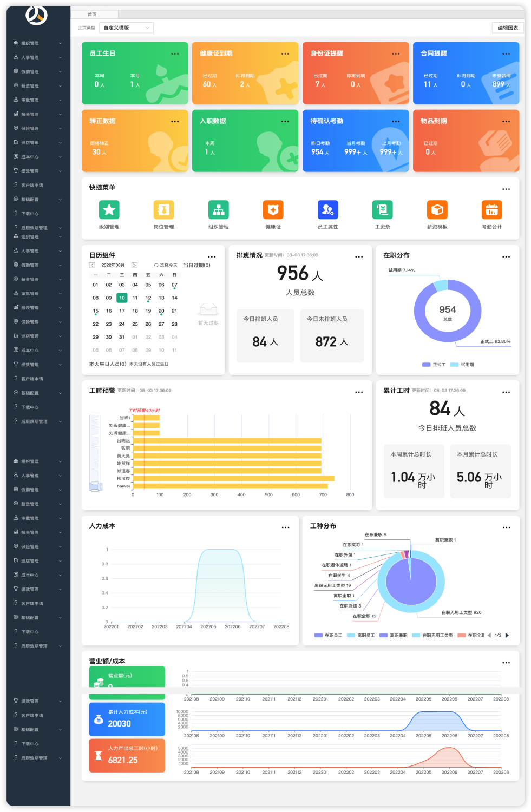Go to next page of 工种分布 legend
This screenshot has height=812, width=531.
click(507, 636)
